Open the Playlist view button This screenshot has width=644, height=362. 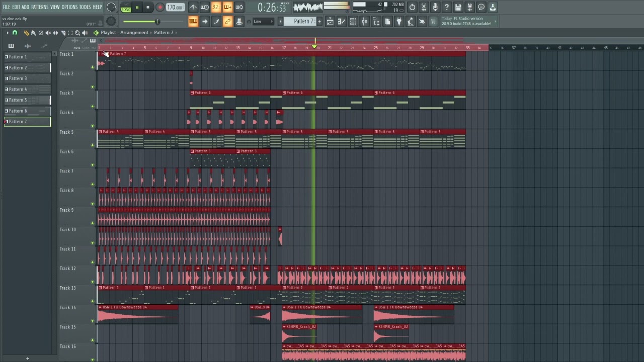point(330,21)
